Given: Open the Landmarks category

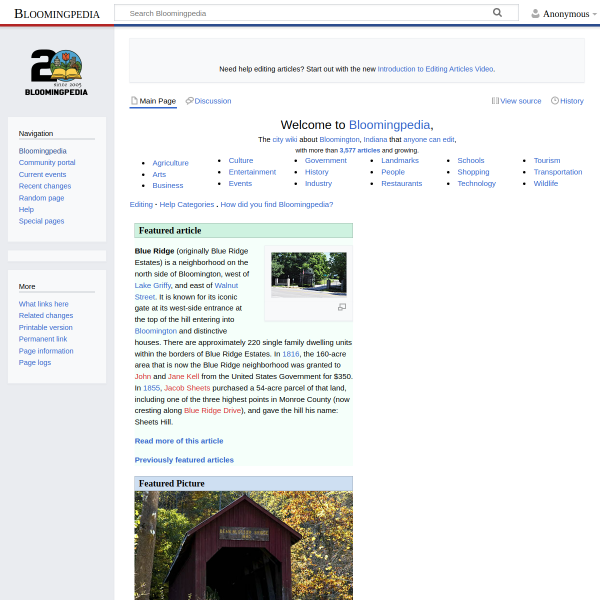Looking at the screenshot, I should click(400, 161).
